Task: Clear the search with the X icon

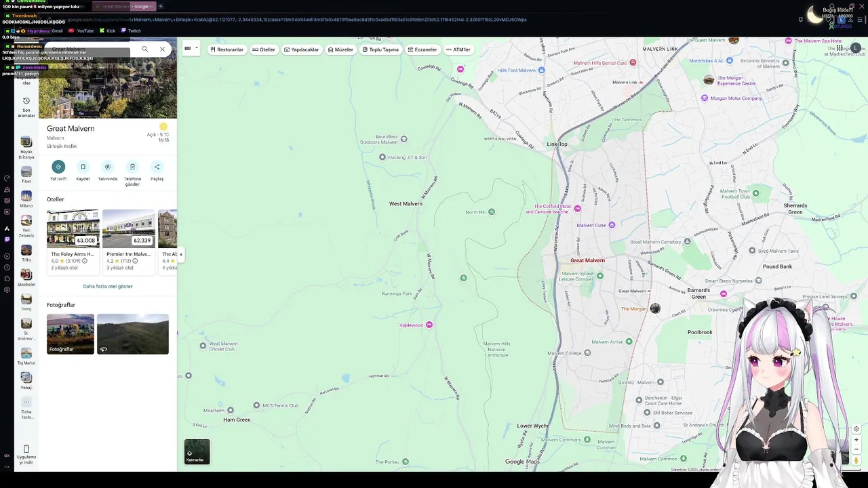Action: (x=162, y=49)
